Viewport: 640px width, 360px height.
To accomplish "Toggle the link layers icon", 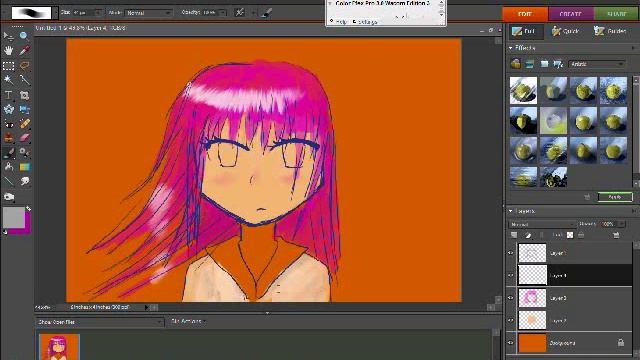I will [x=542, y=235].
